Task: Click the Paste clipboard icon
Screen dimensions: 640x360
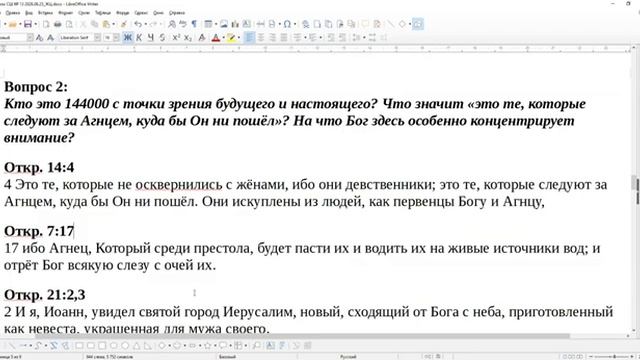Action: click(106, 24)
